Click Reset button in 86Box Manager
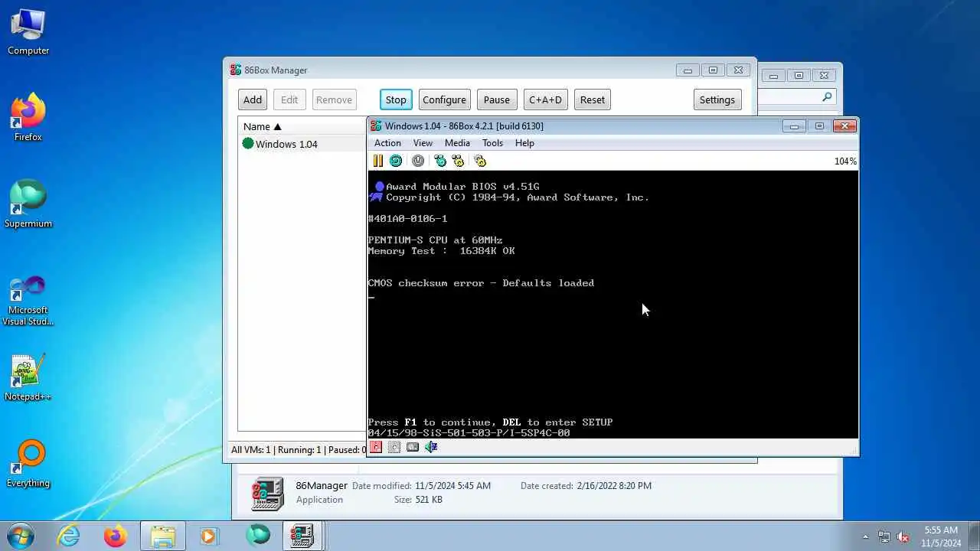980x551 pixels. (x=592, y=99)
